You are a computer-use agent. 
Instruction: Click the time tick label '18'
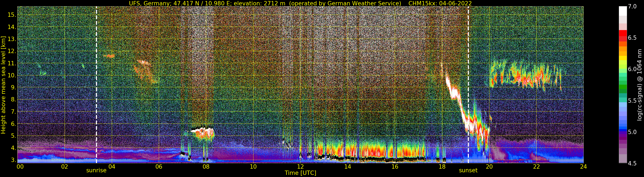click(x=442, y=166)
